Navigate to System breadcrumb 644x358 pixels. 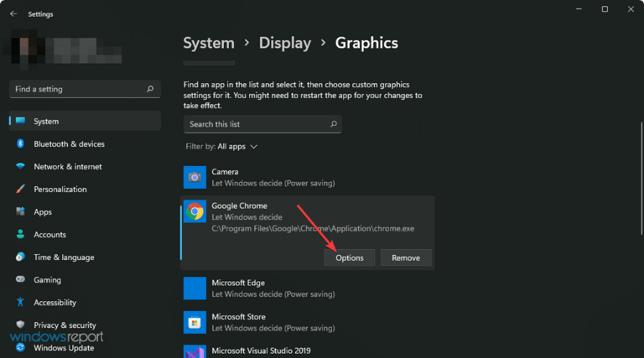click(x=209, y=43)
